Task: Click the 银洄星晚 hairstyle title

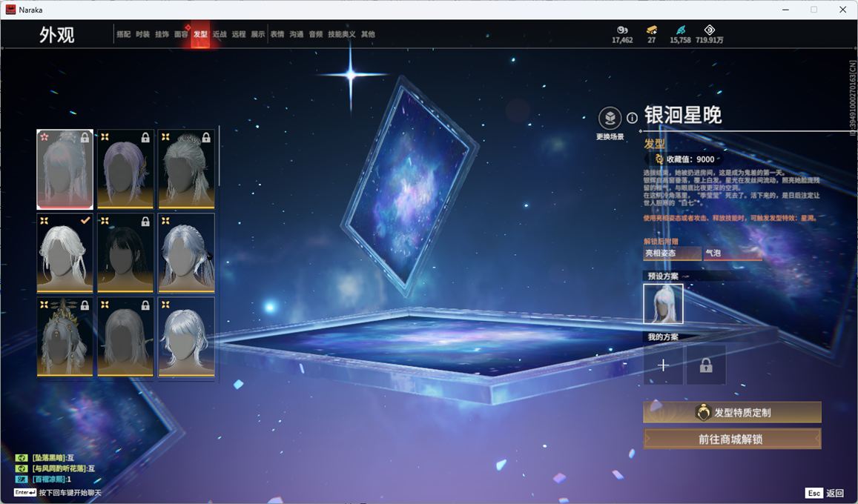Action: [682, 115]
